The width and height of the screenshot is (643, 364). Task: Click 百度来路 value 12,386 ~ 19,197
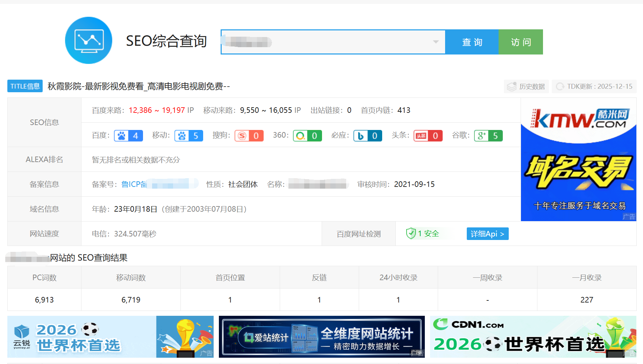pyautogui.click(x=157, y=110)
